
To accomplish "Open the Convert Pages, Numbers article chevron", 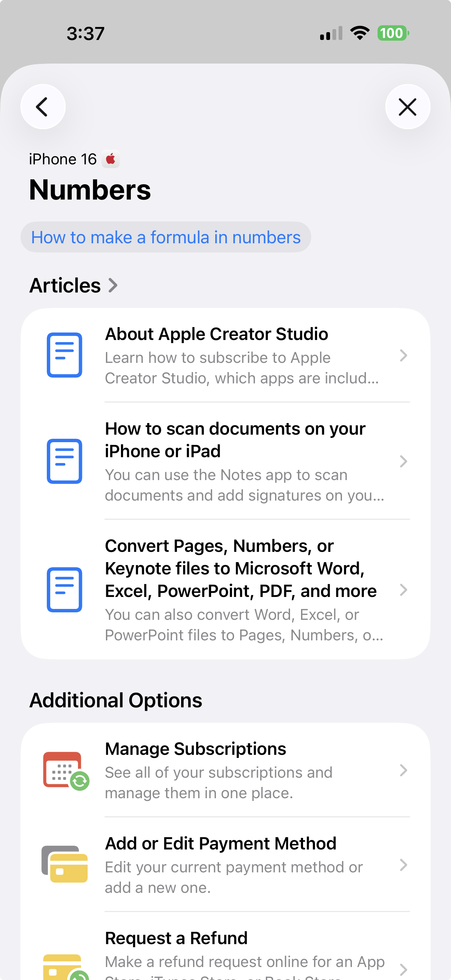I will point(404,590).
